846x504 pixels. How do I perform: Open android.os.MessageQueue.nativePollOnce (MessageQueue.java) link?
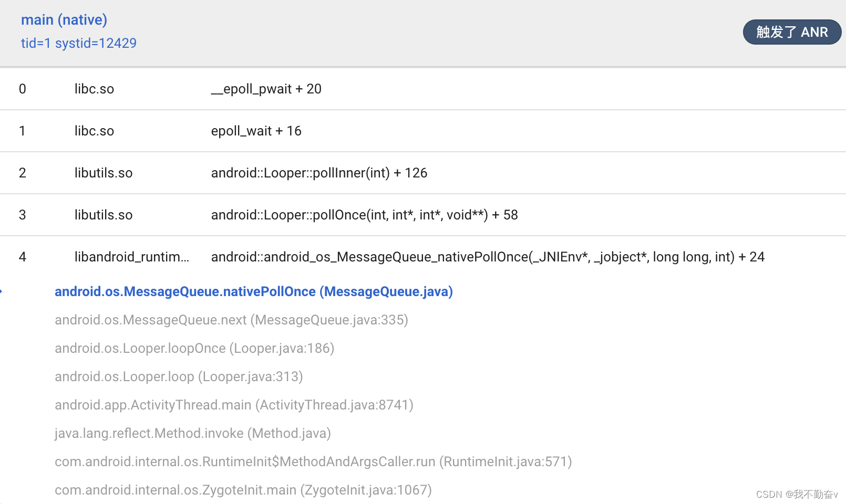[254, 291]
